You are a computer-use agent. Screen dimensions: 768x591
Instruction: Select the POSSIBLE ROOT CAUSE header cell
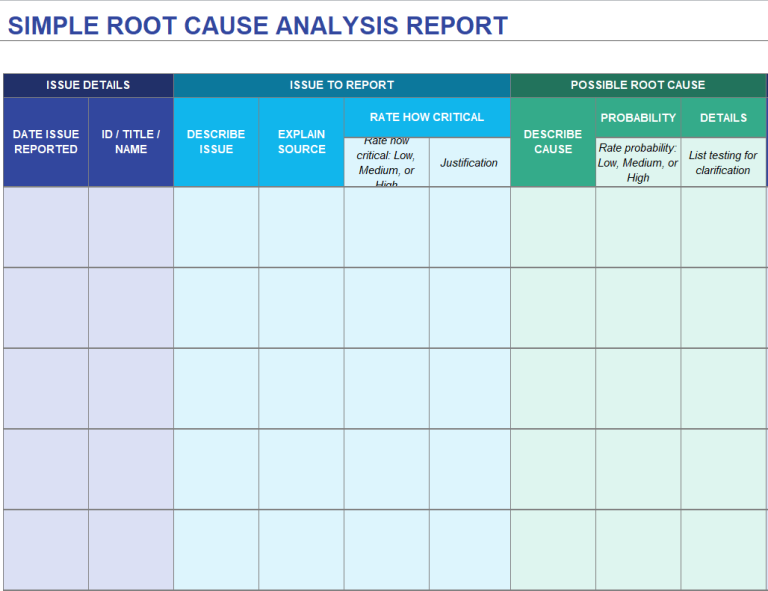638,85
